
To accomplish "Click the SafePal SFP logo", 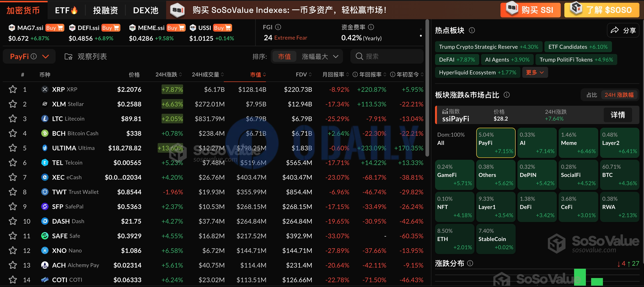I will click(x=45, y=206).
